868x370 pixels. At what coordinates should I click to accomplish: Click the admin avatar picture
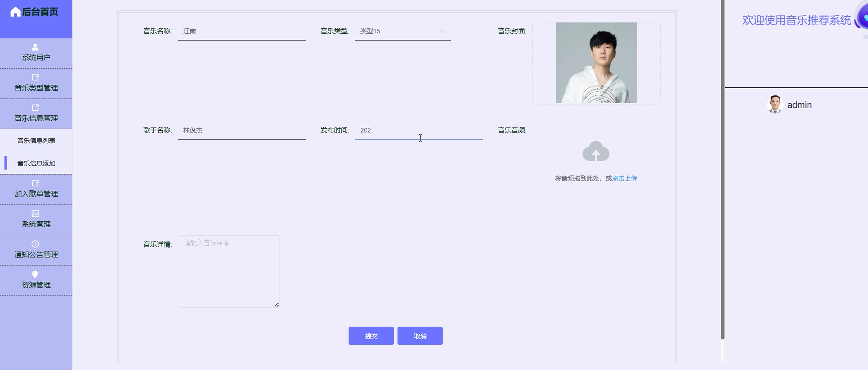tap(775, 104)
